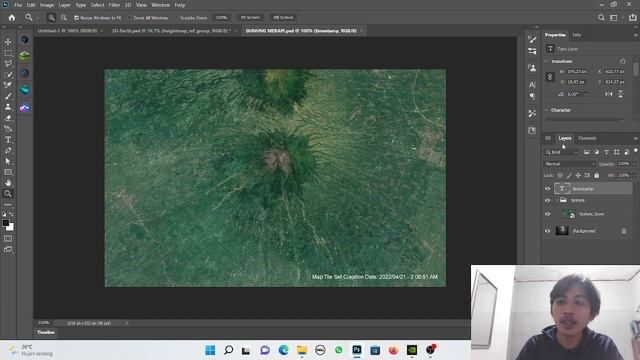Select the Brush tool
The image size is (640, 360).
tap(8, 96)
